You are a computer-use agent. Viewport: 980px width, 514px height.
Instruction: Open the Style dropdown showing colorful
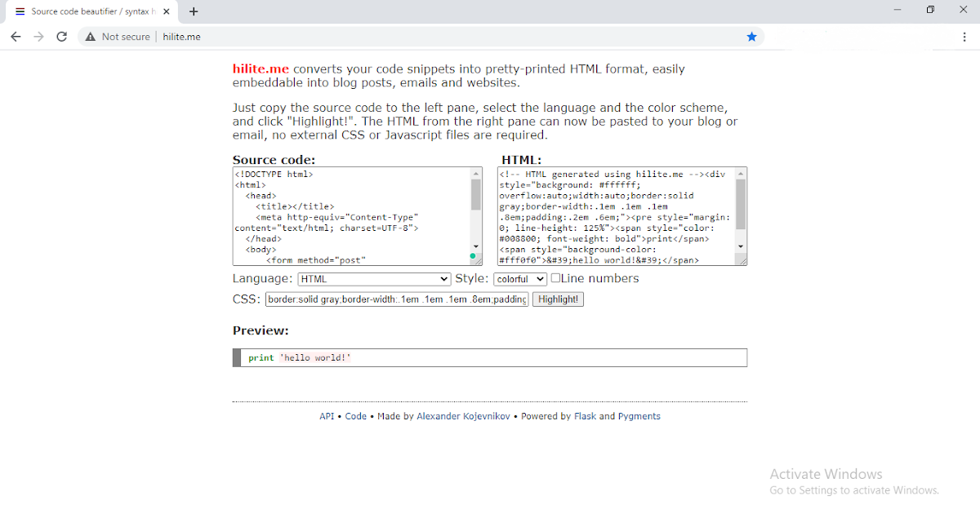pos(519,278)
